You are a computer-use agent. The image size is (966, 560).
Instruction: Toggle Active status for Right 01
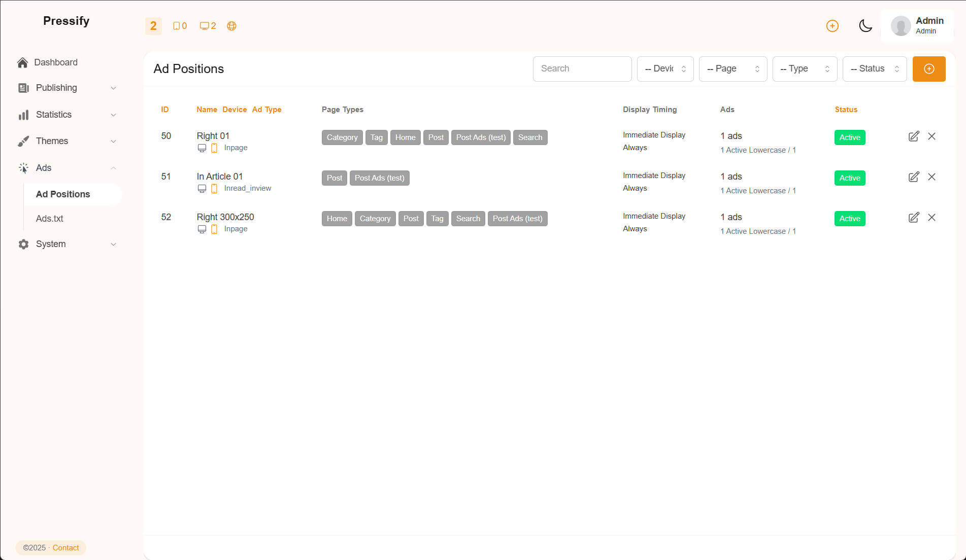coord(849,137)
